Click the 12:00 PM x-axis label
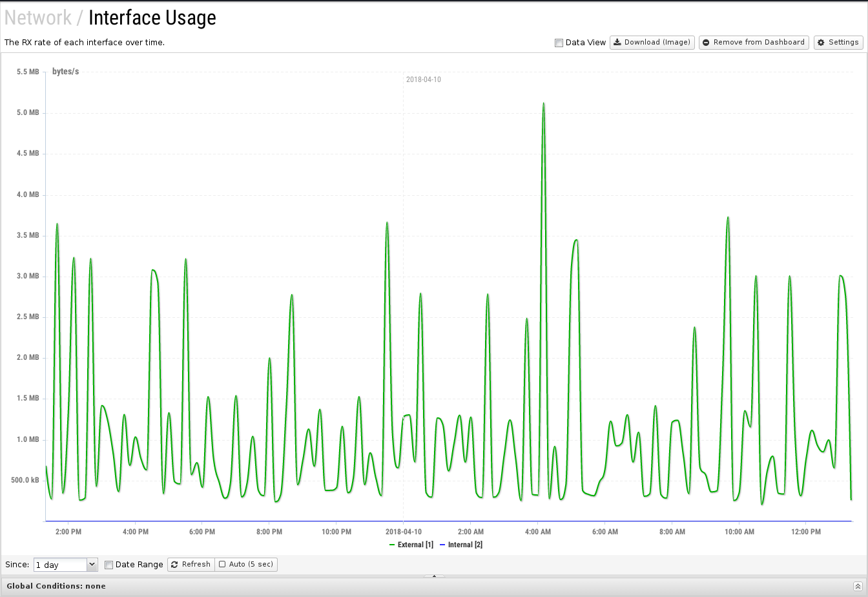Screen dimensions: 868x597 tap(806, 532)
